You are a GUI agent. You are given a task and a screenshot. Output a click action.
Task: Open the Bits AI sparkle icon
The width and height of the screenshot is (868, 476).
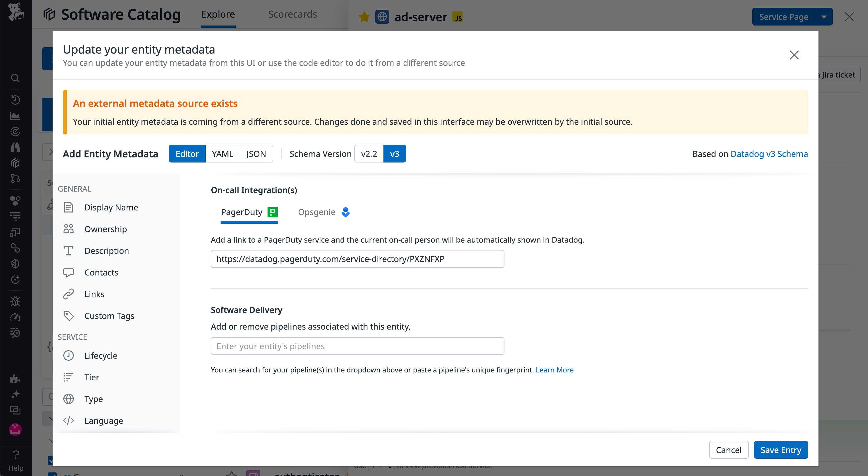[16, 394]
